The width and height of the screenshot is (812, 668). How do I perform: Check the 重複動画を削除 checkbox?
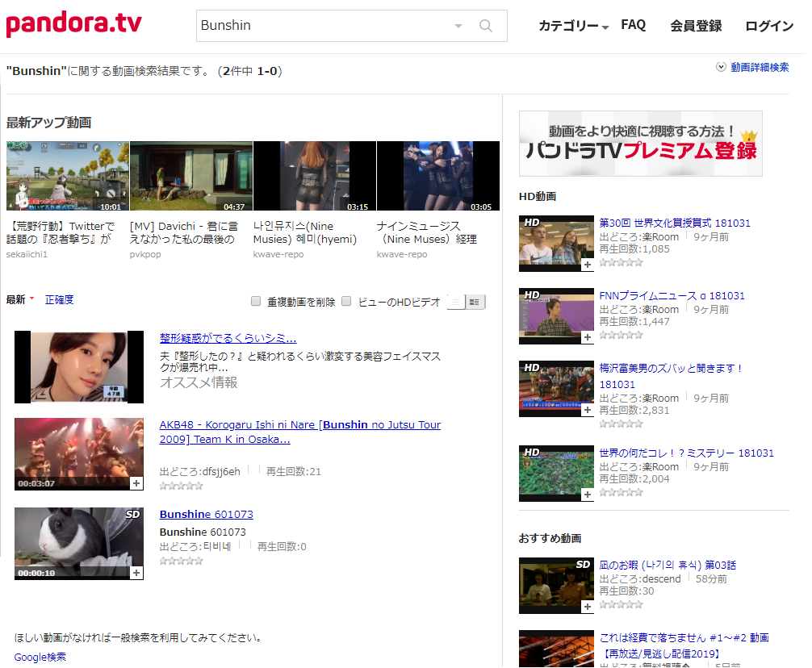click(x=256, y=301)
